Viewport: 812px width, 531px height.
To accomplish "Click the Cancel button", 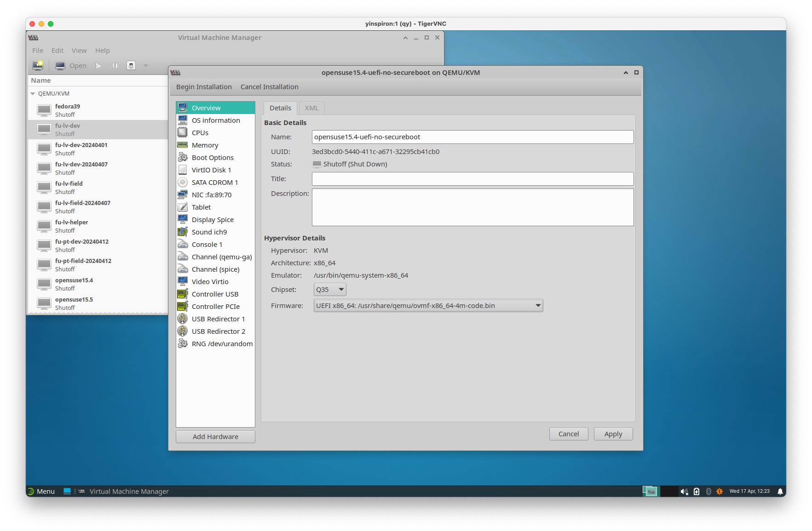I will coord(569,434).
